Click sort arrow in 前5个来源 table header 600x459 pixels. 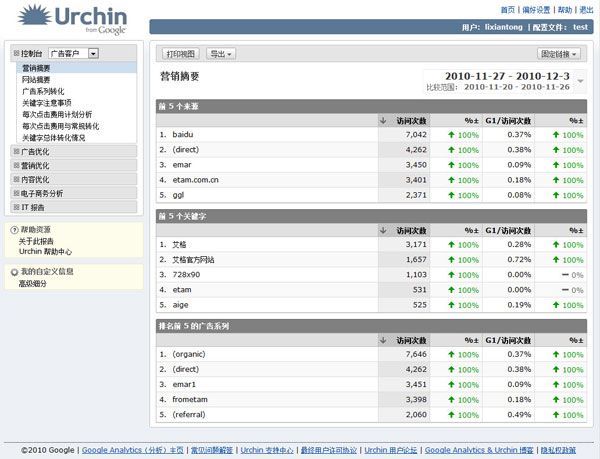pos(383,121)
